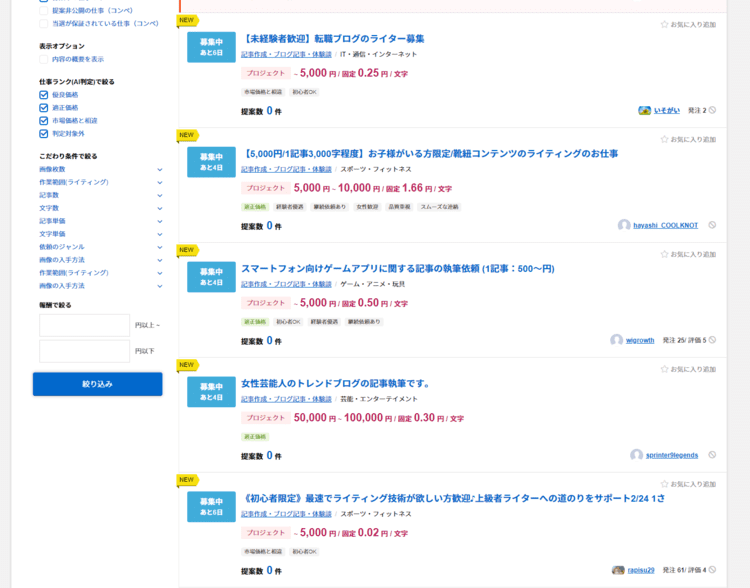This screenshot has height=588, width=750.
Task: Click the スムーズな連絡 tag
Action: click(439, 207)
